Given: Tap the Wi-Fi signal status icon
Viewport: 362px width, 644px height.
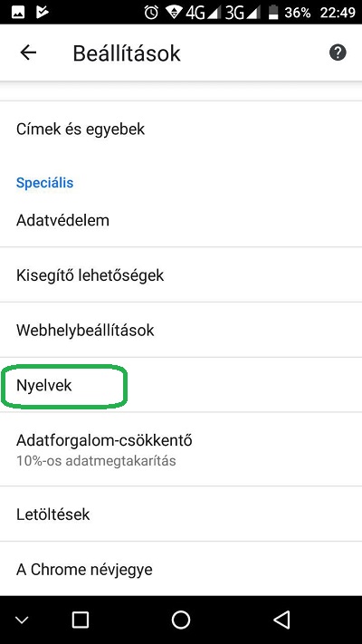Looking at the screenshot, I should click(174, 13).
